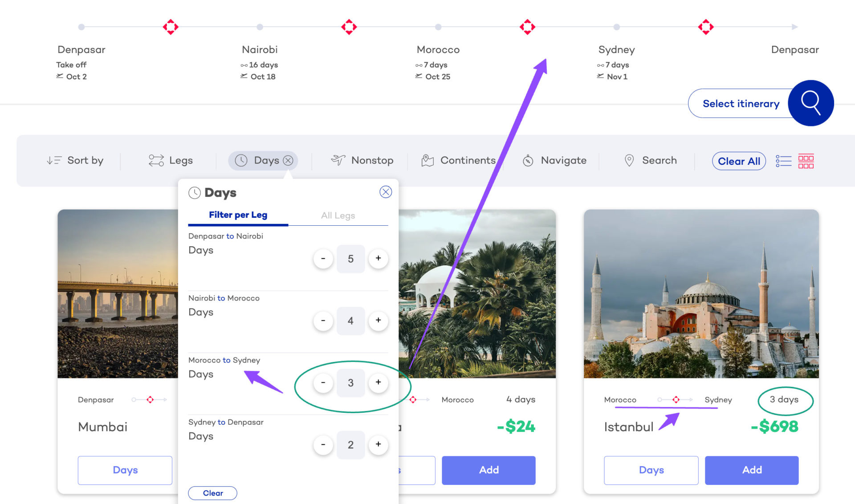Click the Clear button in Days popup

tap(212, 493)
